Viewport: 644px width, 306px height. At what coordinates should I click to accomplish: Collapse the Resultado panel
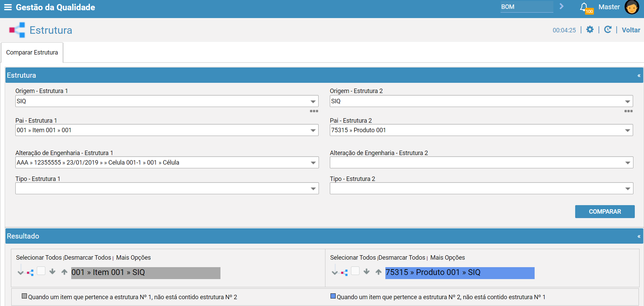pos(639,236)
